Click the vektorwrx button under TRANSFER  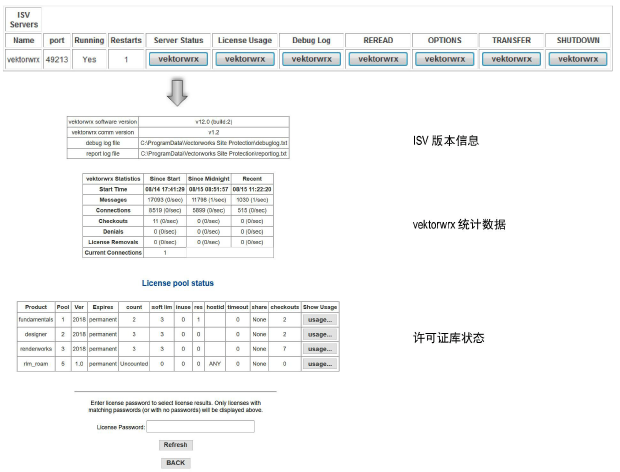click(x=511, y=59)
